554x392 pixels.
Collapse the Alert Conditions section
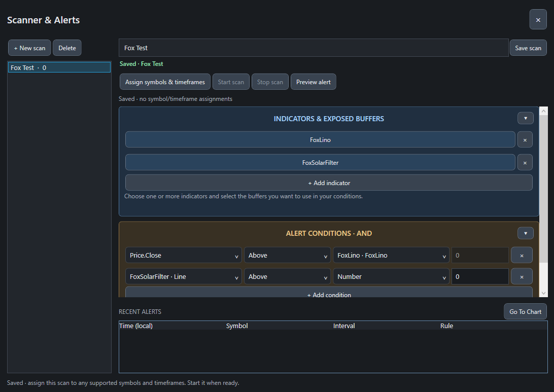tap(526, 233)
